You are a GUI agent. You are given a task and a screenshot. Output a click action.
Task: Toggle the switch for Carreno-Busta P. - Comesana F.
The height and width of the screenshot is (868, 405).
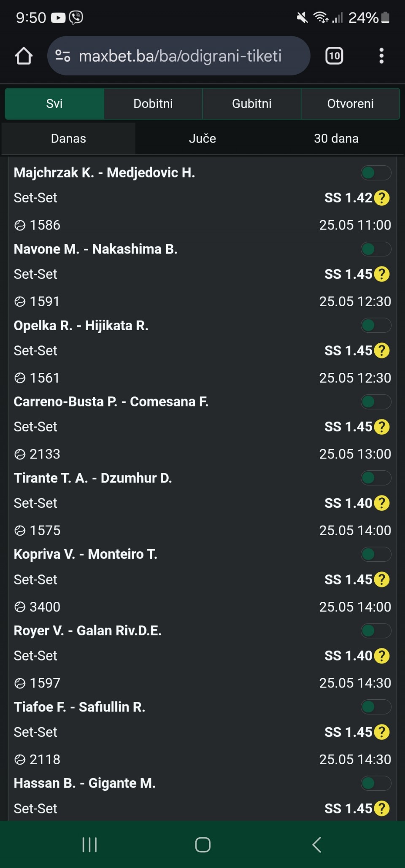[376, 402]
